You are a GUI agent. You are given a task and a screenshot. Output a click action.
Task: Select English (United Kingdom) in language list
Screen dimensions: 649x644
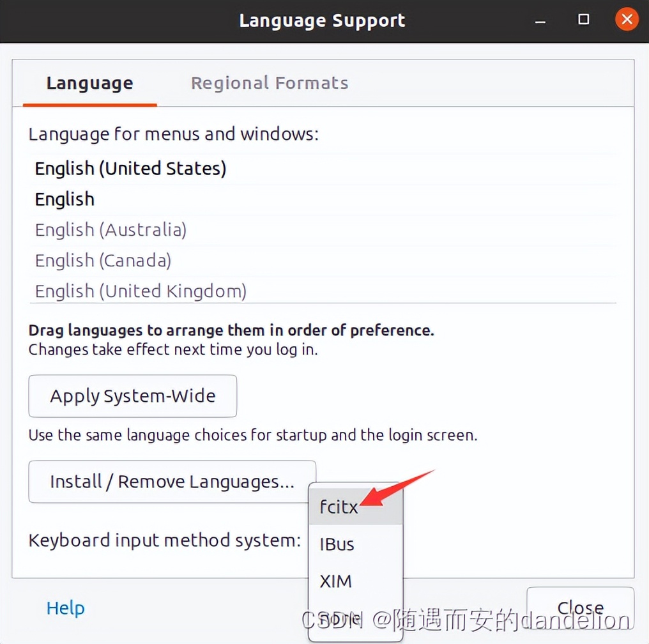(140, 291)
